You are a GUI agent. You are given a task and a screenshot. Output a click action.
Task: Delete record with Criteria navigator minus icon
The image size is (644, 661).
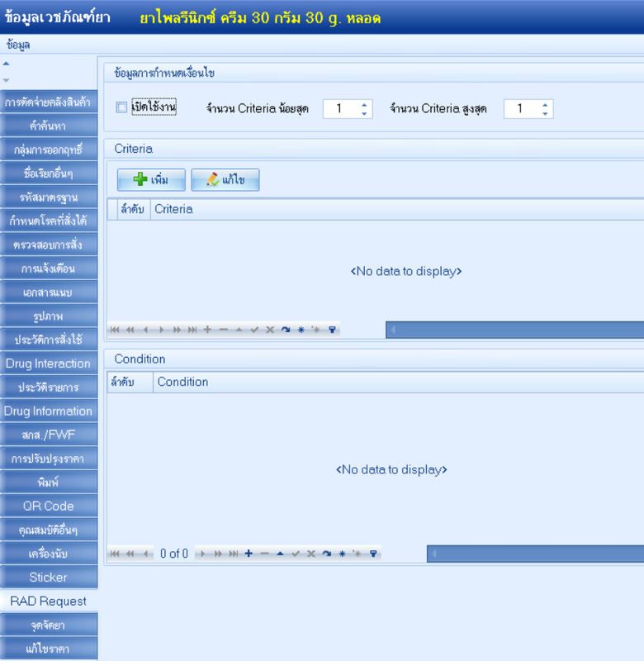[x=223, y=330]
